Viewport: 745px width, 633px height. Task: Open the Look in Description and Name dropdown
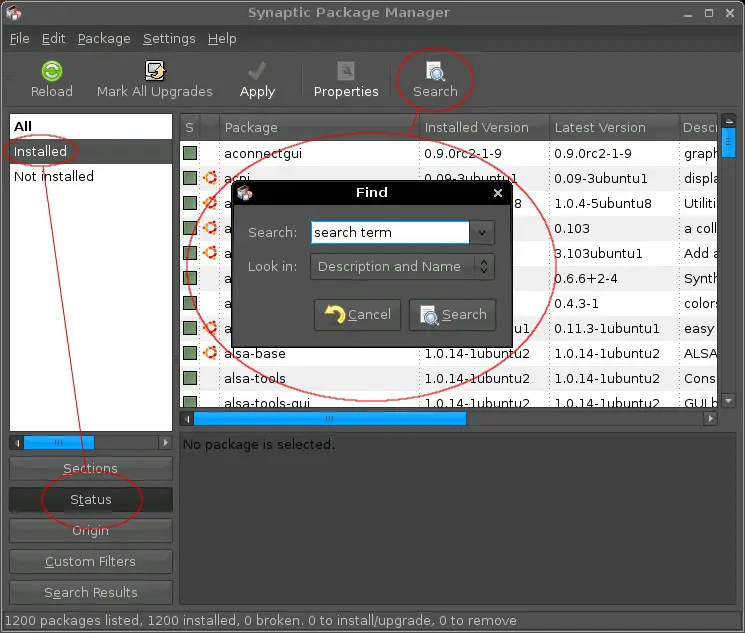(402, 267)
